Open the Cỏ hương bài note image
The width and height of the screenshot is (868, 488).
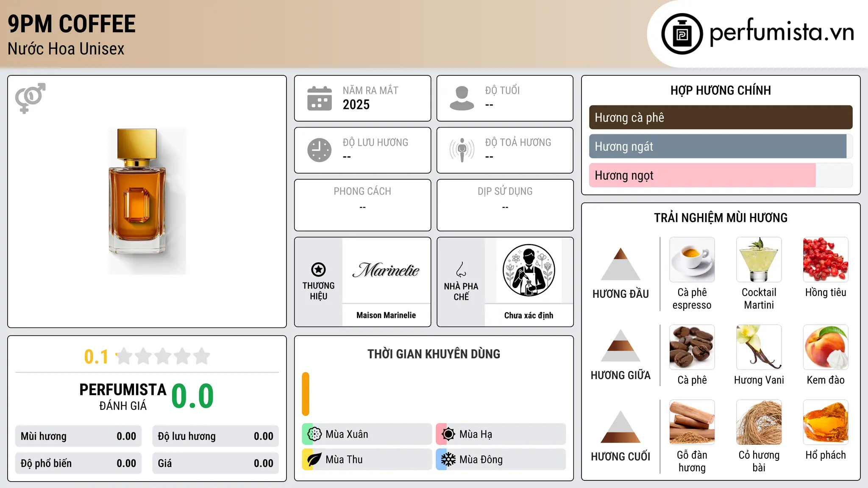pos(759,422)
